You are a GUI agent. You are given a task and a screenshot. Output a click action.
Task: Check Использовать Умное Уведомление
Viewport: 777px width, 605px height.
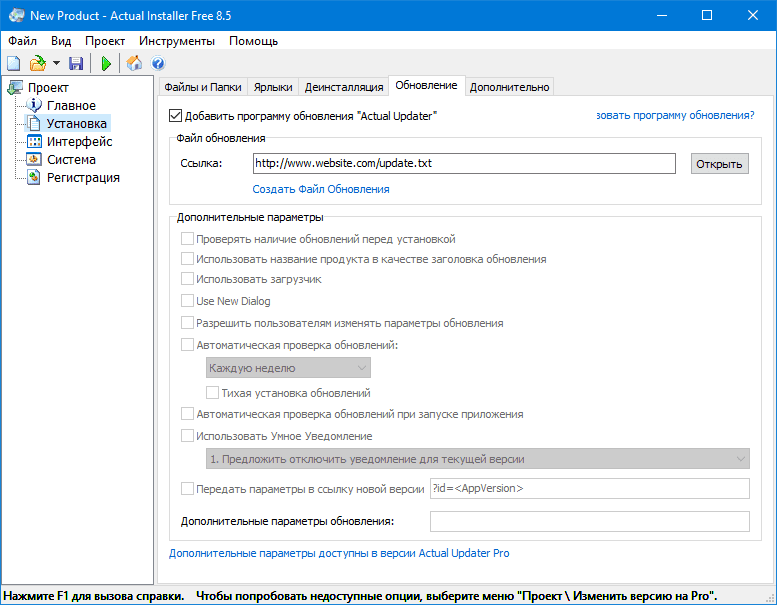tap(187, 436)
